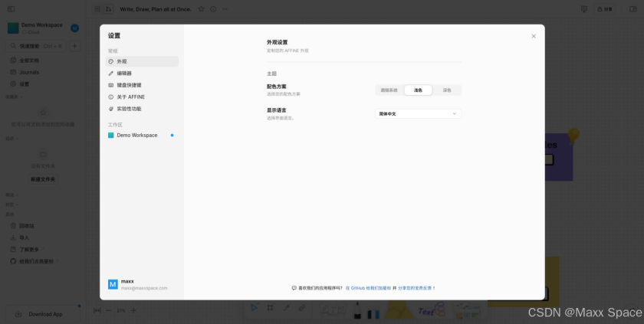
Task: Open 编辑器 settings tab
Action: 142,74
